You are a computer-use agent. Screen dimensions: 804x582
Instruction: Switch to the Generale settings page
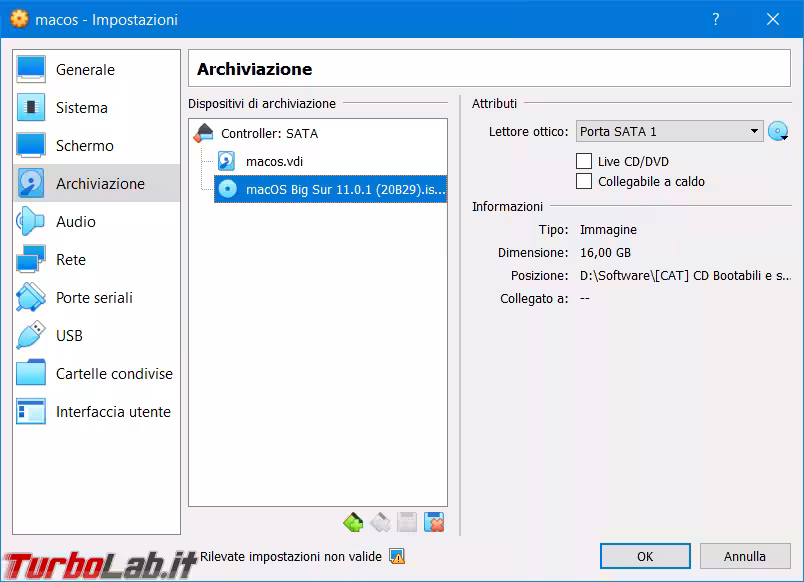85,70
